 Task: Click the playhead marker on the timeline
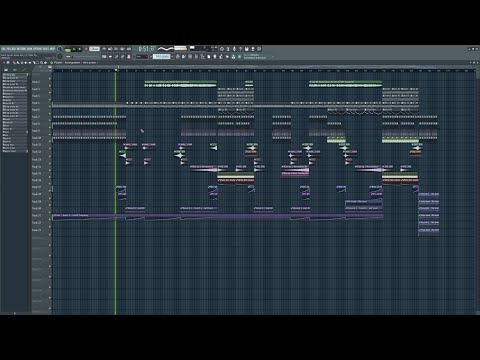click(117, 70)
